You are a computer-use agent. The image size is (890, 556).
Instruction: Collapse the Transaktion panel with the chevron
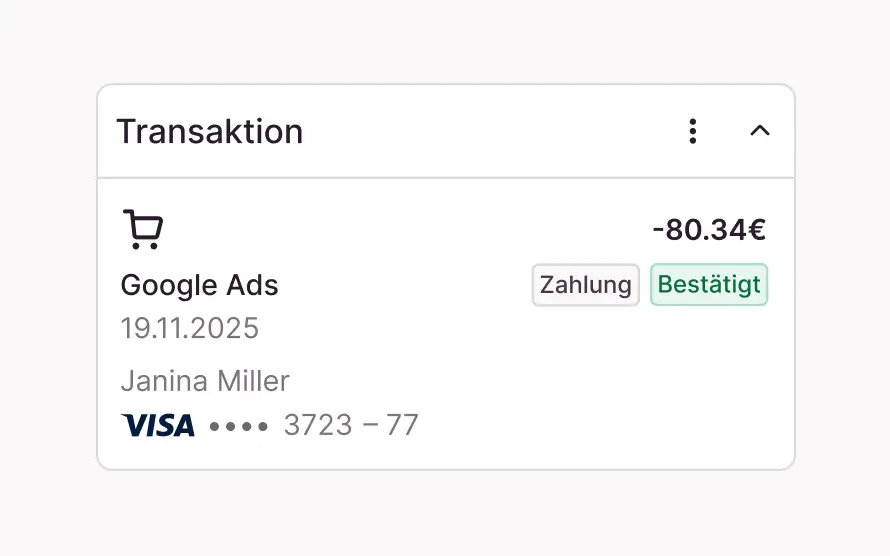click(x=760, y=131)
